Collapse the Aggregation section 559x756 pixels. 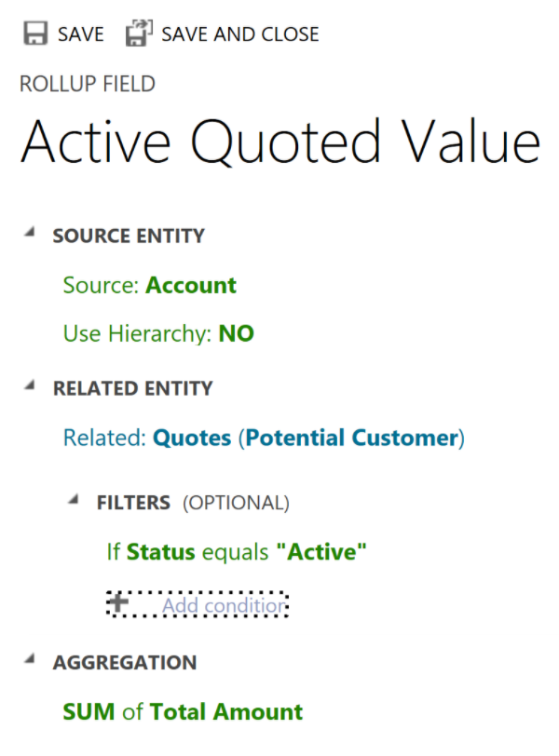(x=30, y=661)
